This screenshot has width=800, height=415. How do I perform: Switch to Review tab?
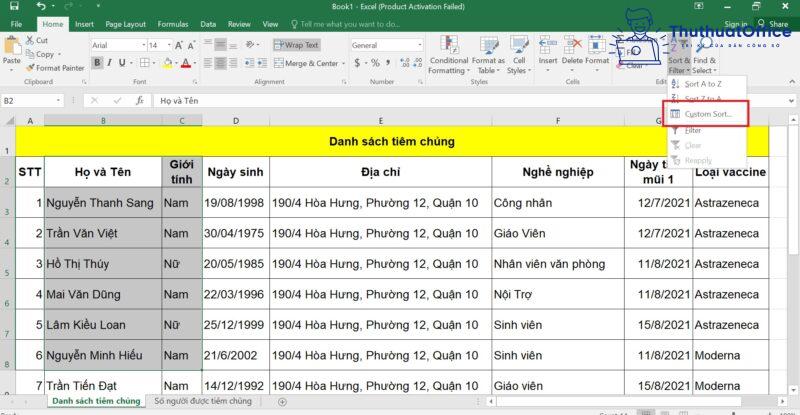[x=239, y=24]
